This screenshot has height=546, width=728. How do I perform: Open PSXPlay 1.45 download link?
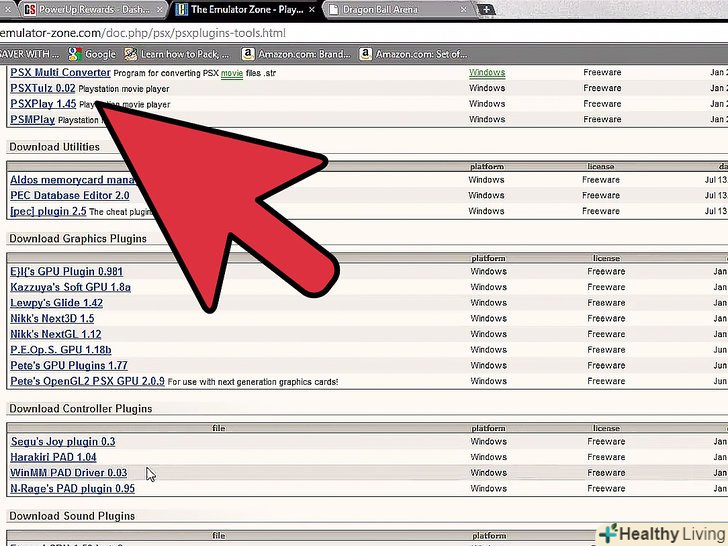click(x=43, y=104)
